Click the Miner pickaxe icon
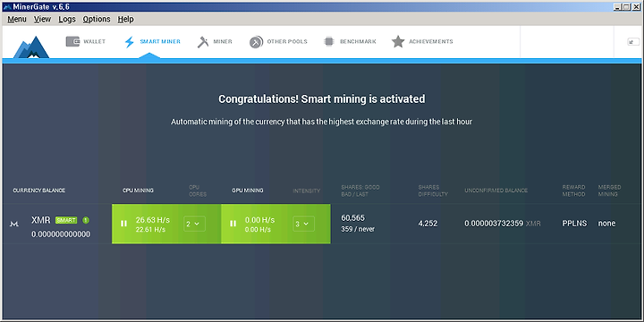This screenshot has height=322, width=644. pos(203,42)
